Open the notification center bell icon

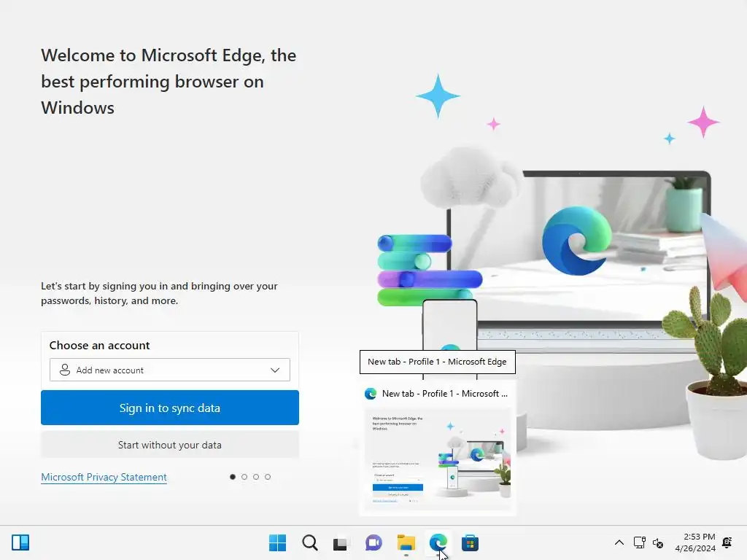(727, 542)
